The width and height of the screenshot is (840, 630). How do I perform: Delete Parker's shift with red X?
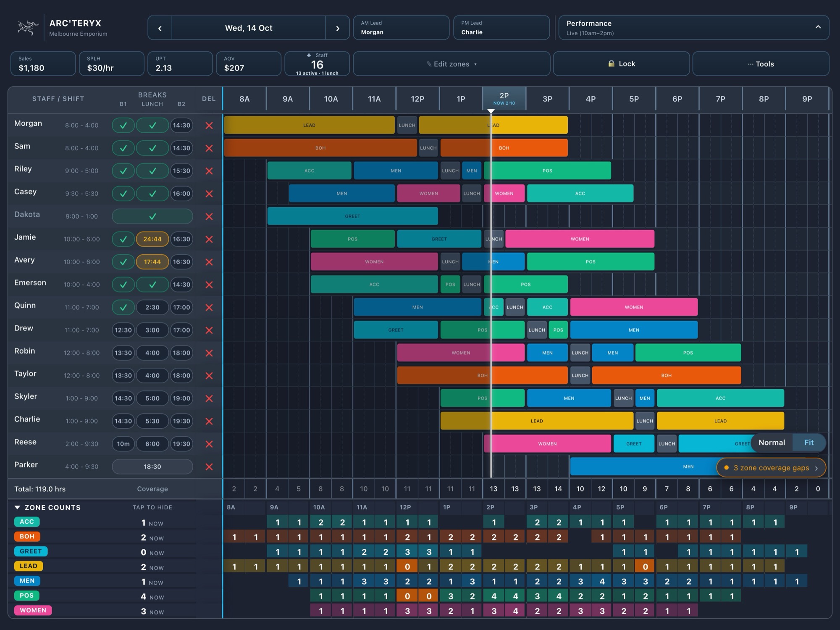[x=209, y=467]
